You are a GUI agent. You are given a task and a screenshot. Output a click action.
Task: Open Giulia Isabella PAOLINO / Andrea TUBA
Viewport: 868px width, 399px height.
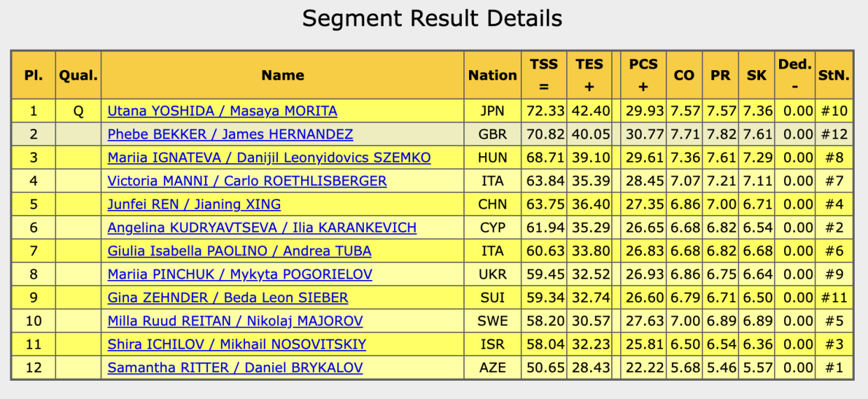tap(239, 251)
